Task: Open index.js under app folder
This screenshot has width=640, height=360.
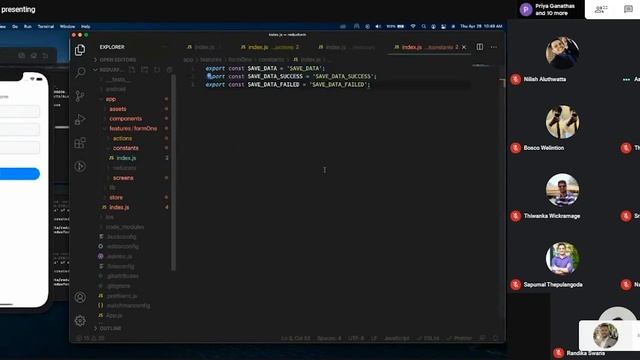Action: (x=119, y=207)
